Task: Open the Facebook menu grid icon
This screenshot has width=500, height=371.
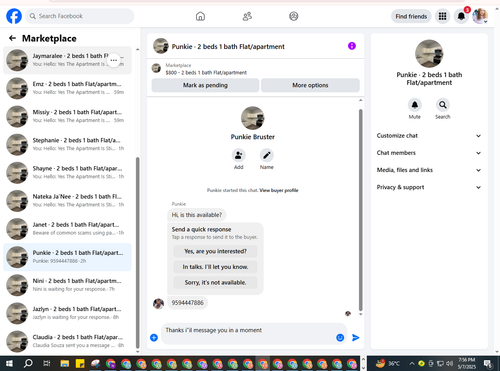Action: (x=442, y=16)
